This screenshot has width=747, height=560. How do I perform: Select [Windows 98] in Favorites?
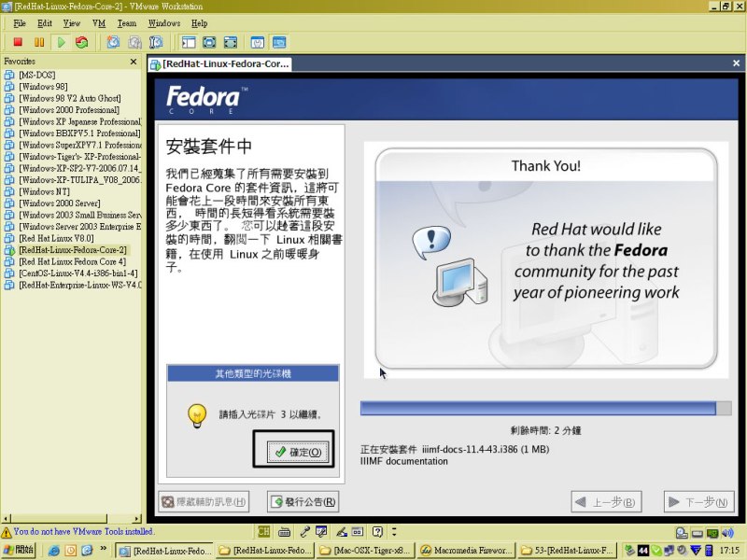tap(43, 87)
